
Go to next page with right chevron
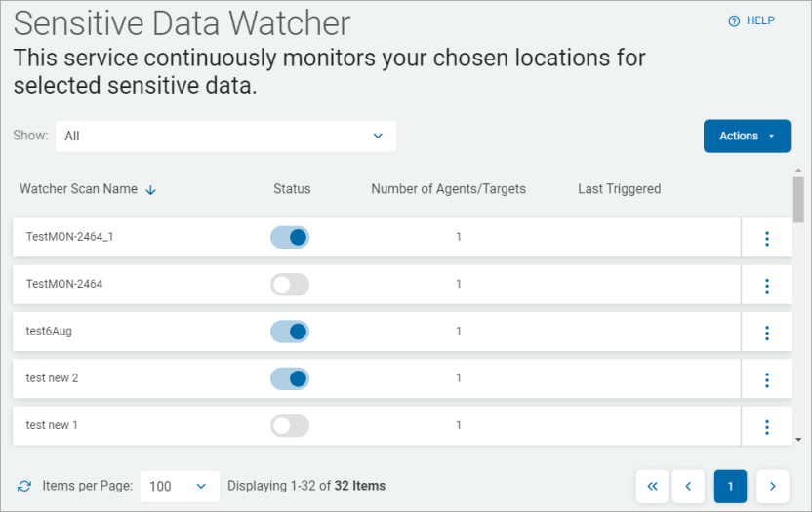pyautogui.click(x=772, y=486)
